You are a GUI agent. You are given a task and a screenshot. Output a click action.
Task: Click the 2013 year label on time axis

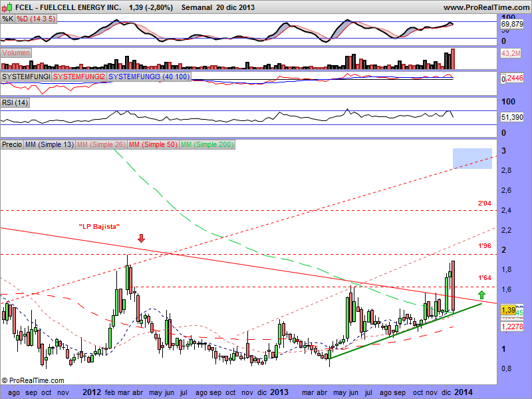click(279, 392)
